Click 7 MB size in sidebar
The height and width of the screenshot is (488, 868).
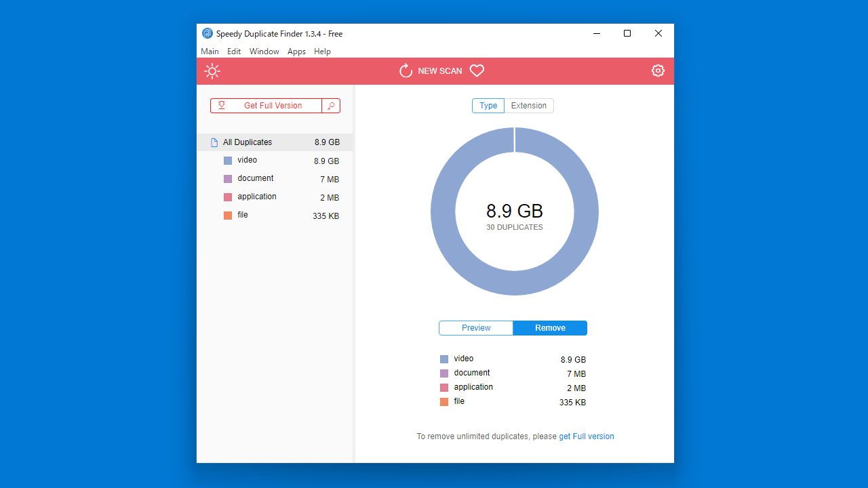[x=330, y=180]
